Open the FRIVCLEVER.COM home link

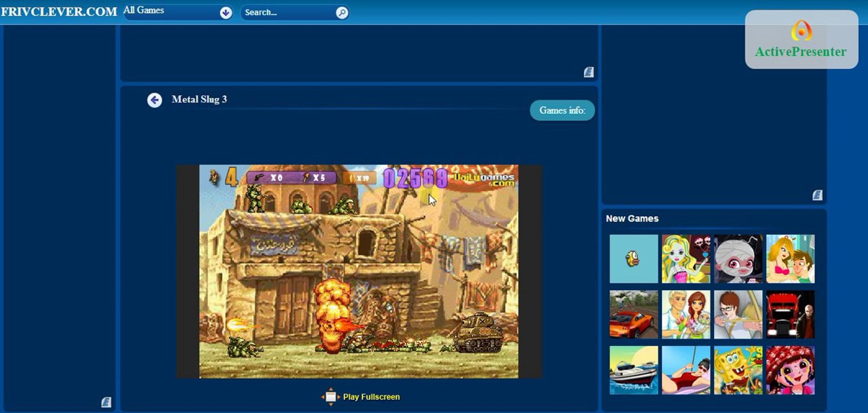(58, 11)
